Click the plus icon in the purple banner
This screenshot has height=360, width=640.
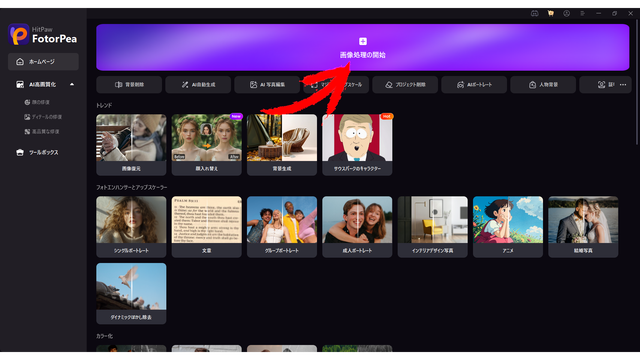(362, 41)
